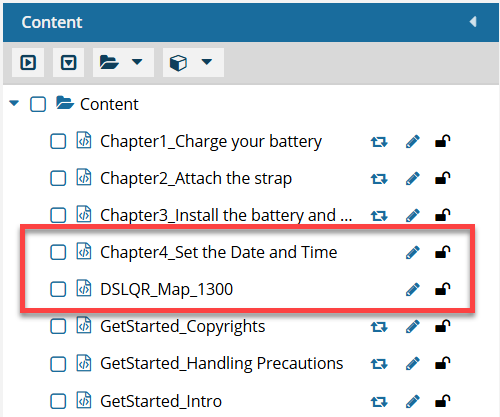Click edit pencil for Chapter1_Charge your battery
Viewport: 500px width, 417px height.
(412, 142)
